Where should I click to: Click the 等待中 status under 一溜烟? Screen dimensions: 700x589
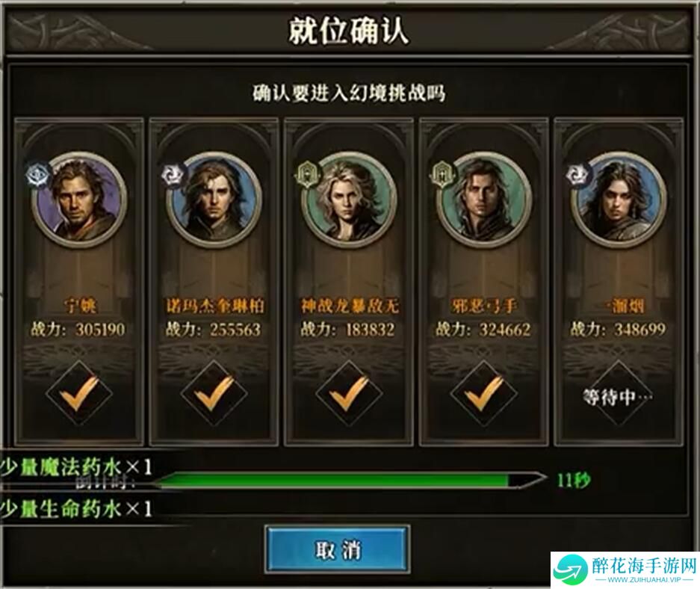pyautogui.click(x=619, y=396)
